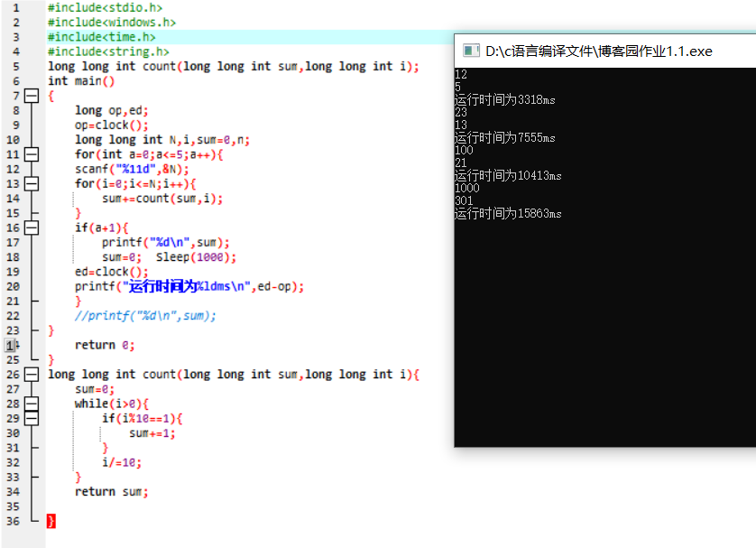Click the 'while(i>0){' statement
Viewport: 756px width, 548px height.
(x=112, y=404)
